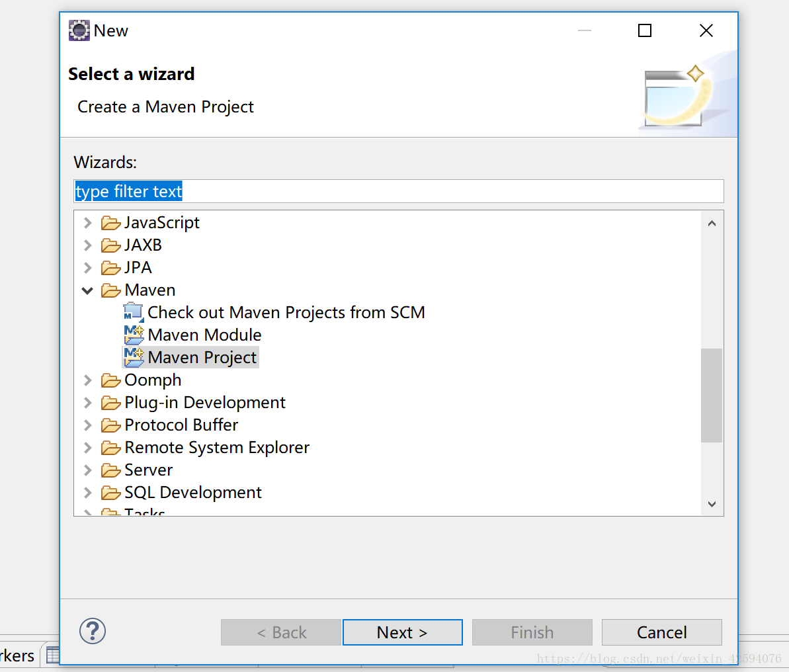789x672 pixels.
Task: Close the New wizard dialog
Action: click(x=706, y=30)
